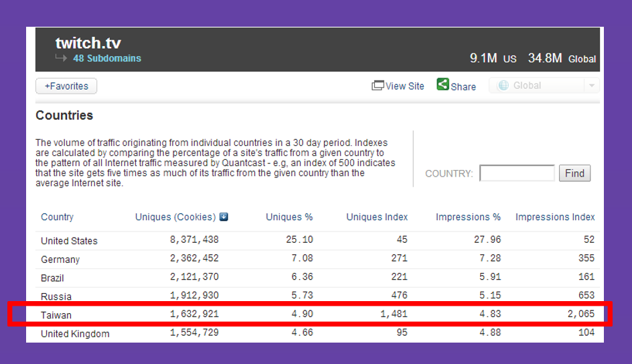The width and height of the screenshot is (632, 364).
Task: Click the Uniques (Cookies) sort arrow icon
Action: pyautogui.click(x=224, y=217)
